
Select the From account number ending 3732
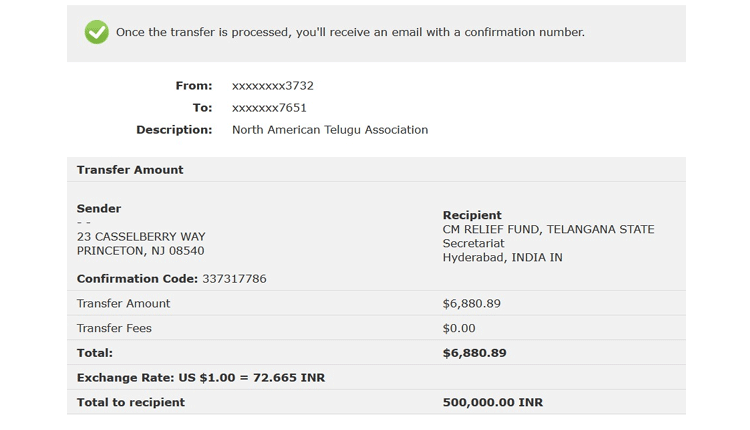point(273,86)
